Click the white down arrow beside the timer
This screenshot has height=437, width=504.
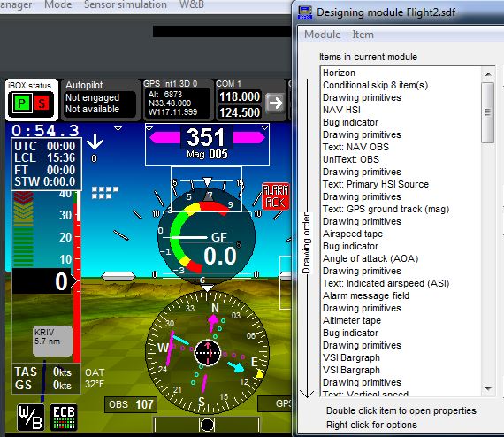pyautogui.click(x=95, y=142)
